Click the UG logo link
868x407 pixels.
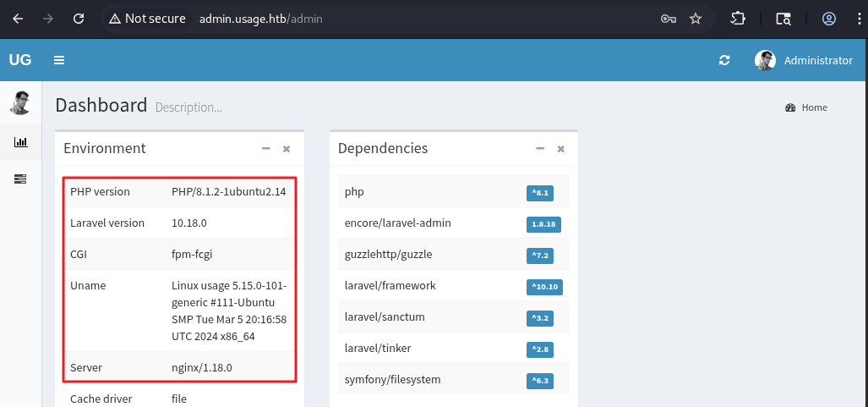pyautogui.click(x=20, y=60)
